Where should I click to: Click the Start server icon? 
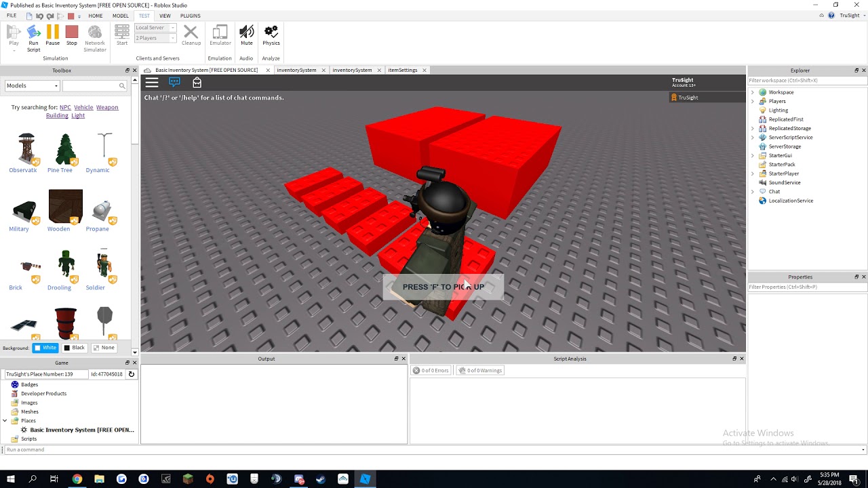(x=122, y=35)
